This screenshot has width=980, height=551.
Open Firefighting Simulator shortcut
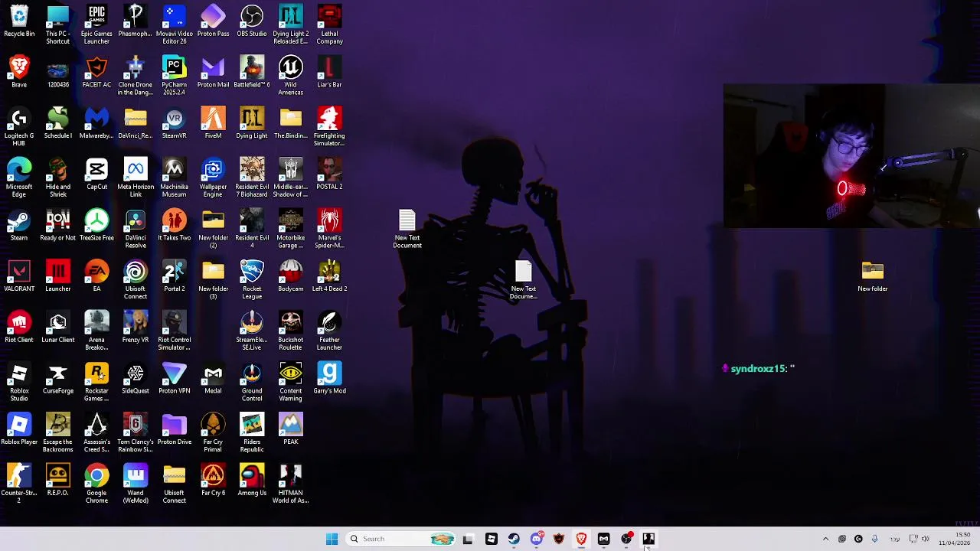329,127
